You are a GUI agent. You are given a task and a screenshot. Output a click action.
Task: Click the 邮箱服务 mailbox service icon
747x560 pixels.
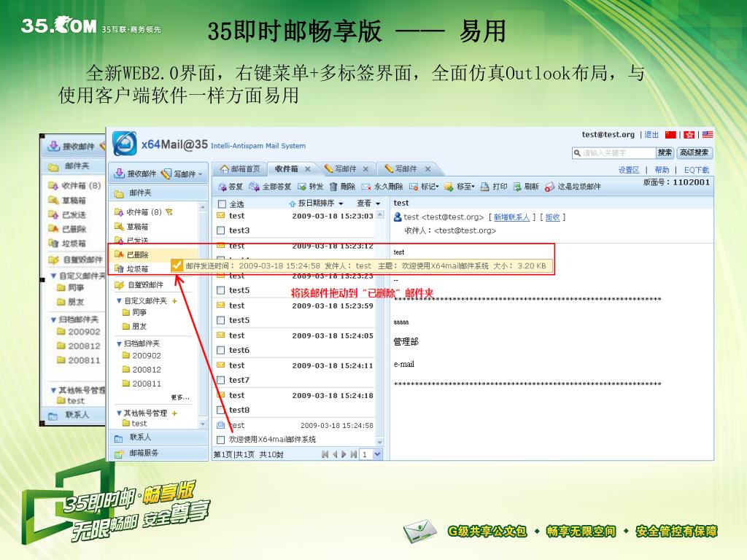point(119,454)
